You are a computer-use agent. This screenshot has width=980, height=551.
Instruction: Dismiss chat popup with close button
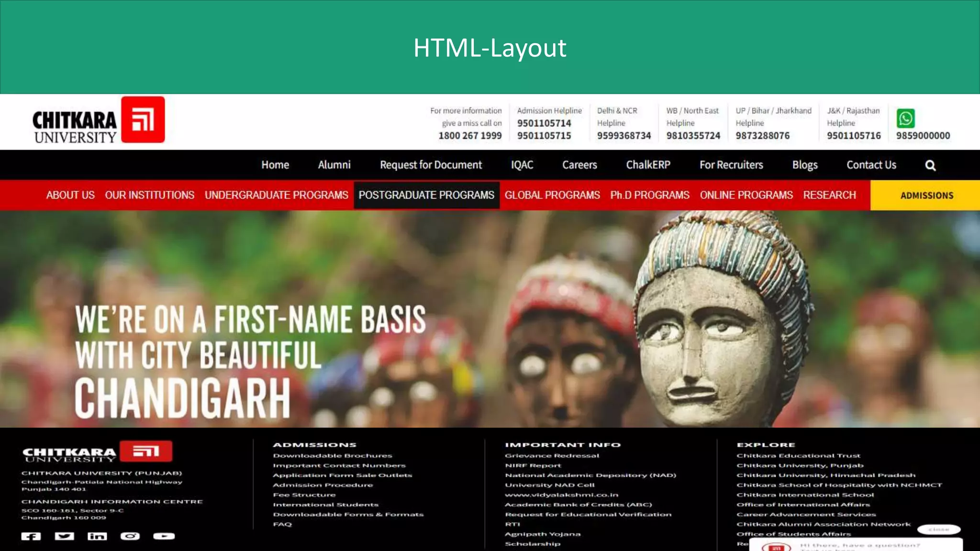tap(938, 529)
